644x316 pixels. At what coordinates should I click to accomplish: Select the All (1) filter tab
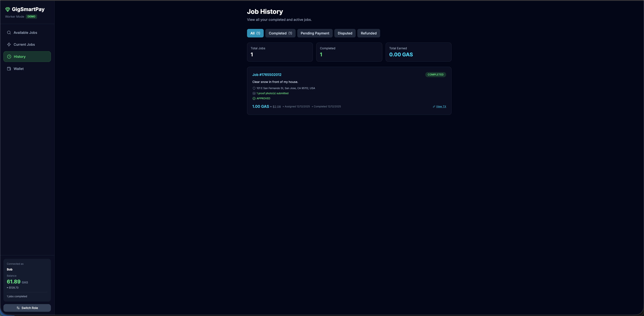point(255,33)
